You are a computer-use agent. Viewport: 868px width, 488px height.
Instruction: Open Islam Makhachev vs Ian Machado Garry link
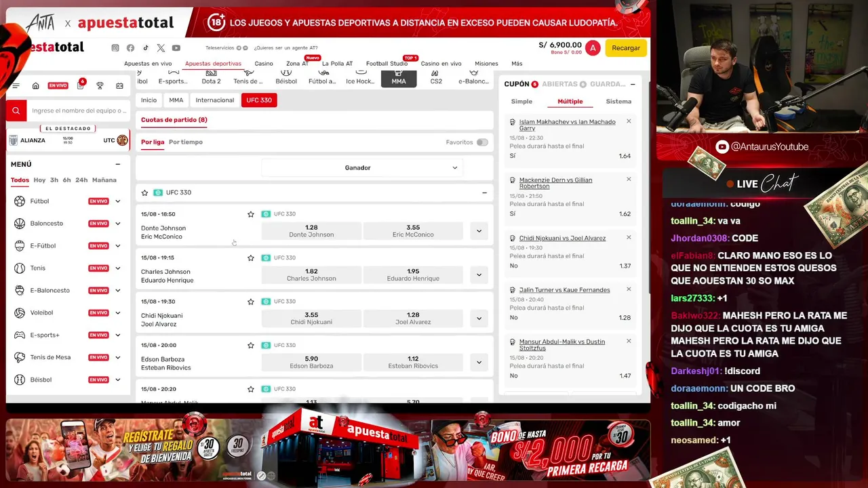pos(568,125)
